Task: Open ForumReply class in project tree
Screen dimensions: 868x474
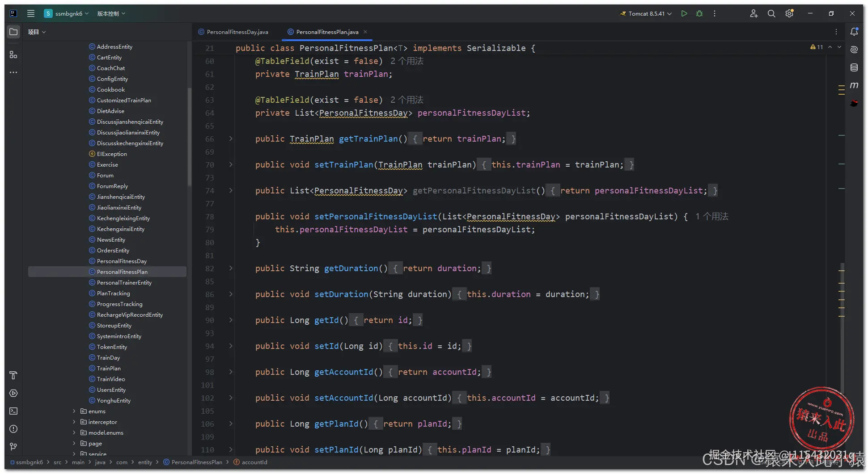Action: coord(112,186)
